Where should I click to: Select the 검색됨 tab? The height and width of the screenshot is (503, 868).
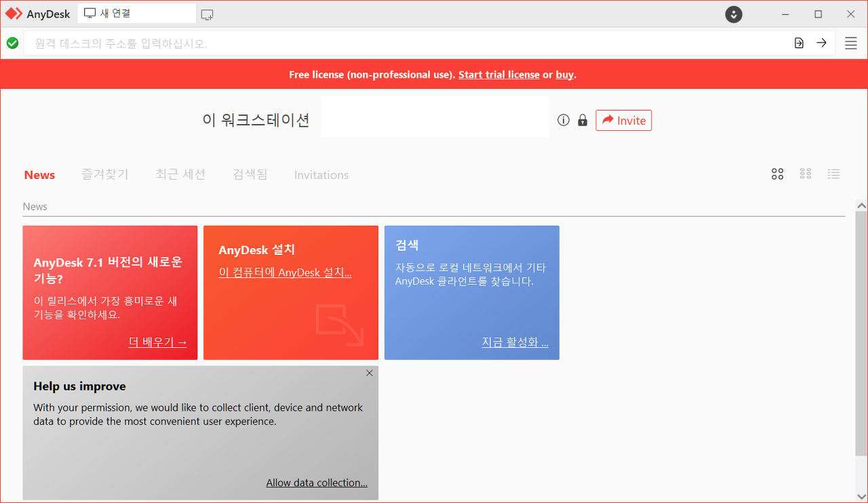coord(250,174)
